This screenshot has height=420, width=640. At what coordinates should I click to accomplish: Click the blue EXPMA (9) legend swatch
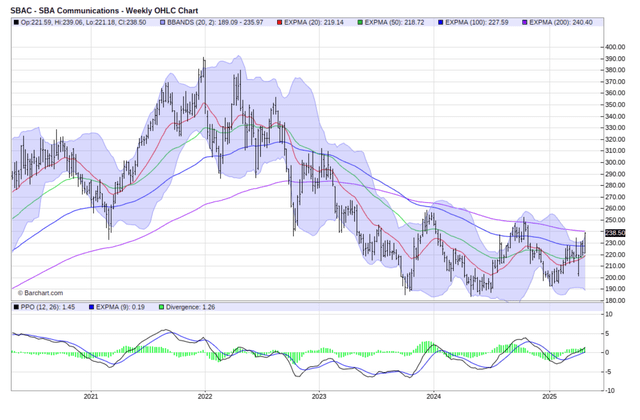[91, 307]
